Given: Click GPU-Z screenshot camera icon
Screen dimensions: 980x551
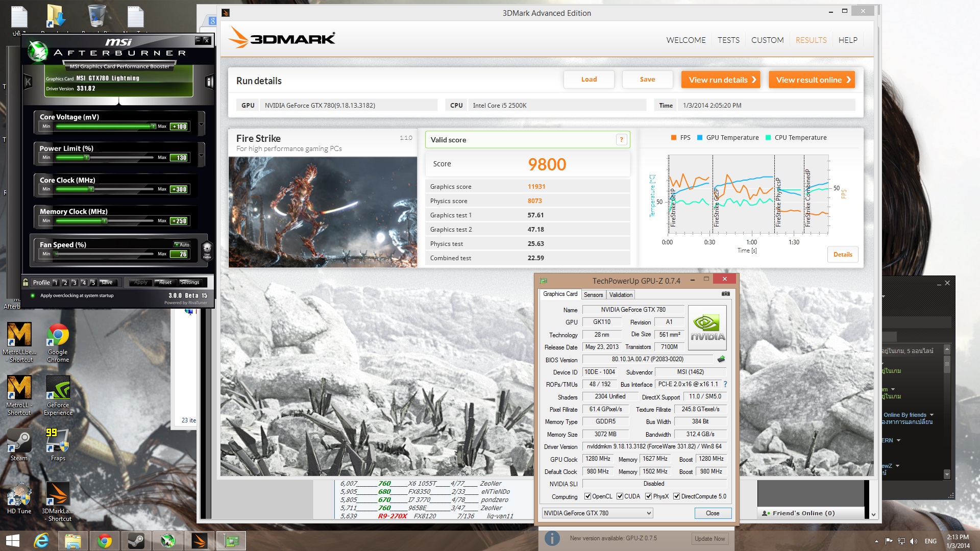Looking at the screenshot, I should 725,294.
